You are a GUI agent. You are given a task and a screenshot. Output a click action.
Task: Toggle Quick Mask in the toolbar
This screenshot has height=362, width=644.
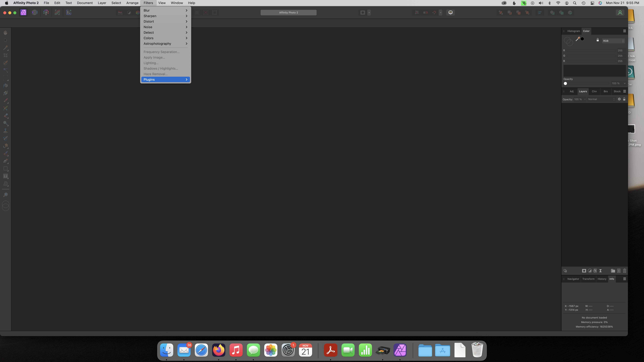click(x=363, y=12)
